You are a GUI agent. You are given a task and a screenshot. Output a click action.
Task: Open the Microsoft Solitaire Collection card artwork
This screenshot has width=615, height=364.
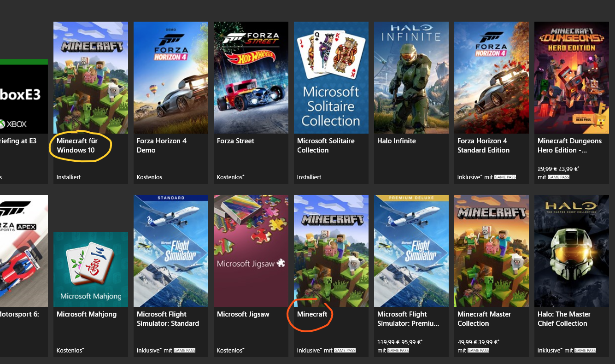tap(331, 77)
